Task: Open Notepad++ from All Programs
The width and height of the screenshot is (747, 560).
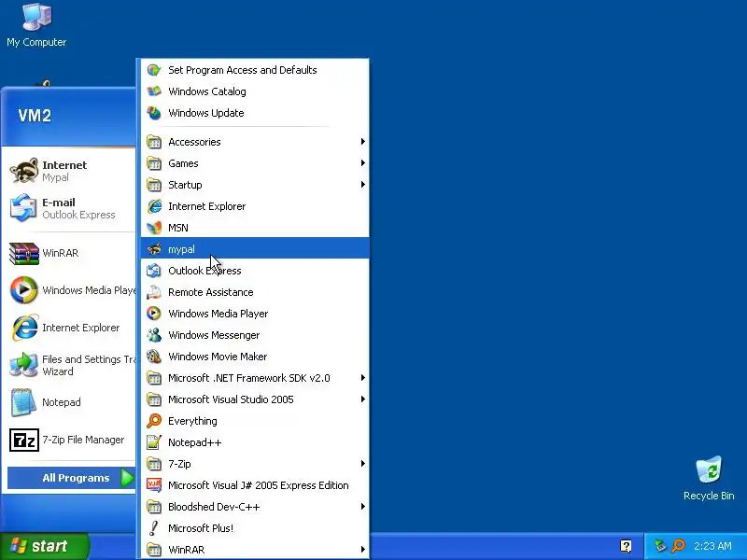Action: point(255,442)
